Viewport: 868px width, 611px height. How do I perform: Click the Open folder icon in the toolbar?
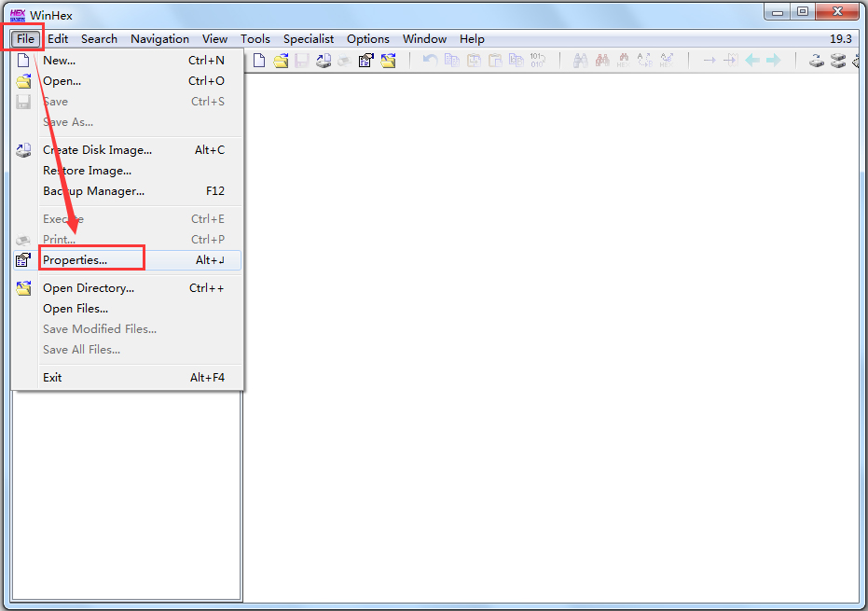point(281,61)
